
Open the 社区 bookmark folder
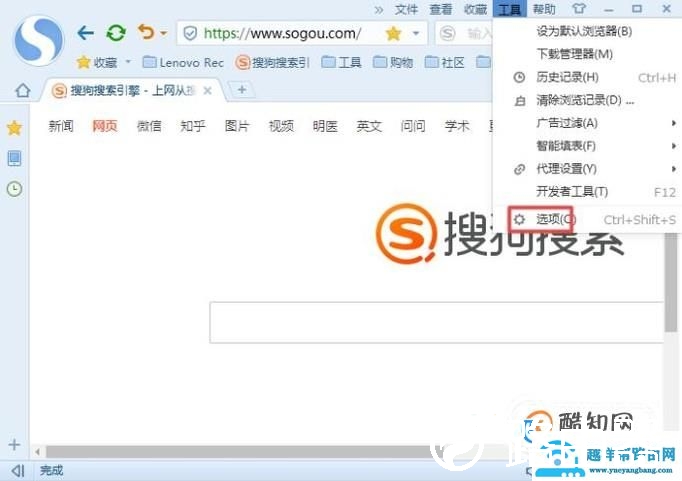pos(444,63)
